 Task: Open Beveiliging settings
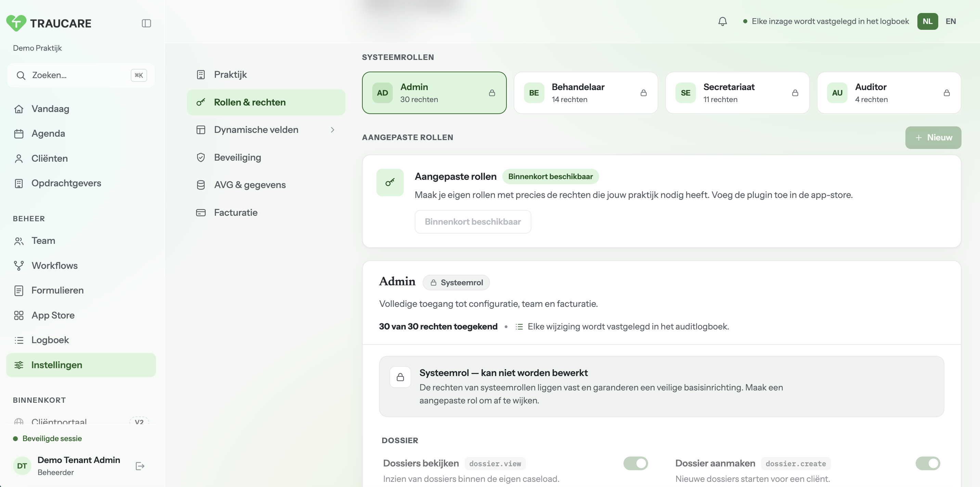266,157
